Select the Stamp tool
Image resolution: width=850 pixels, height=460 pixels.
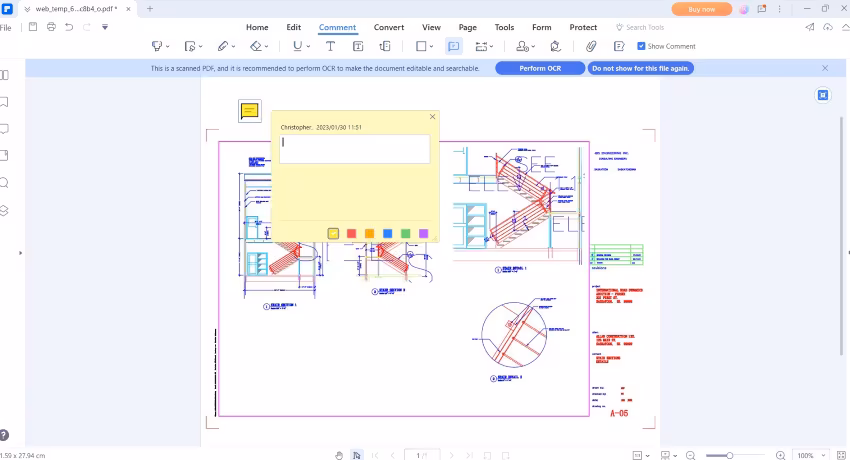tap(522, 47)
